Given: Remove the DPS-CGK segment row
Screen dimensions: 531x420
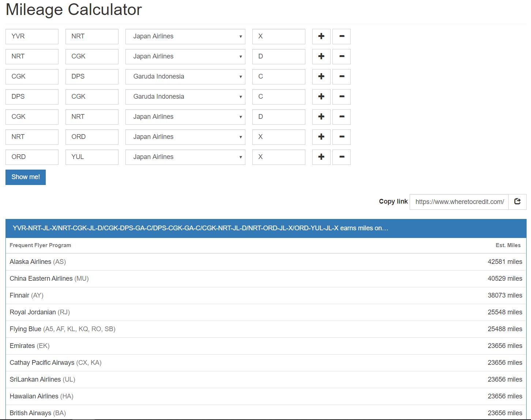Looking at the screenshot, I should point(342,97).
